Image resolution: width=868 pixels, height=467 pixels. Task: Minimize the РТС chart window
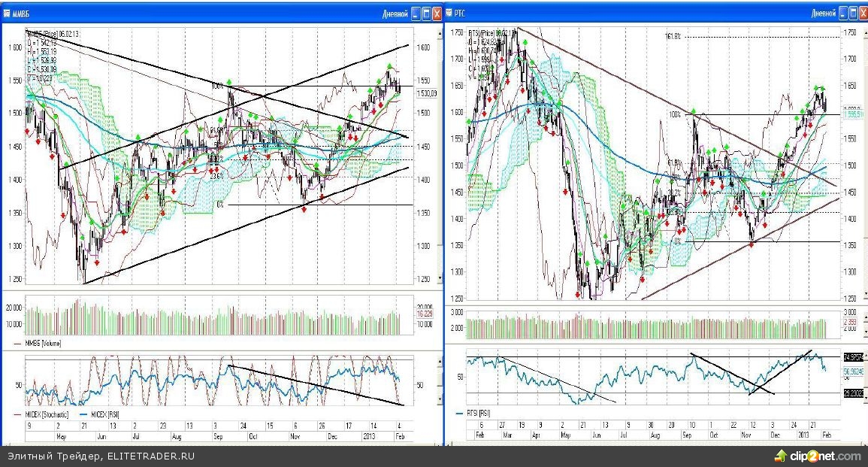842,13
